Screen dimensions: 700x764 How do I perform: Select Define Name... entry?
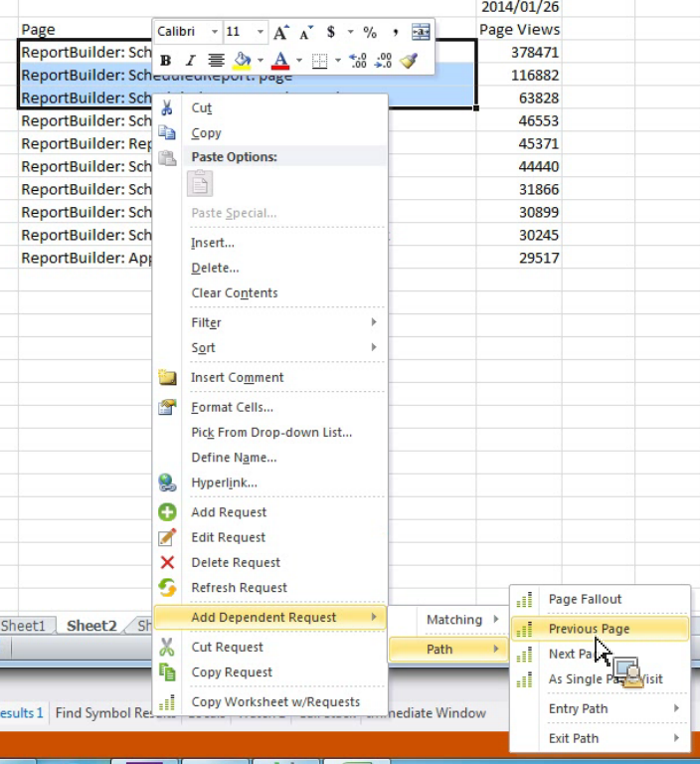tap(270, 458)
